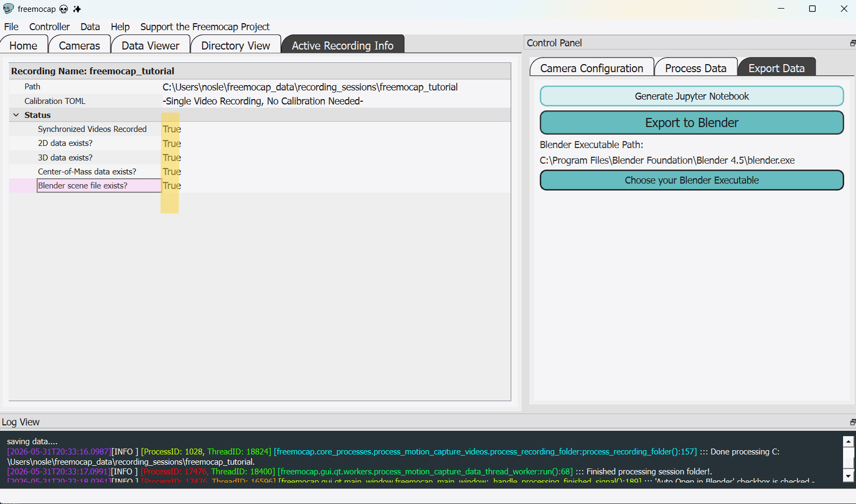
Task: Click the log view scroll down arrow
Action: point(848,475)
